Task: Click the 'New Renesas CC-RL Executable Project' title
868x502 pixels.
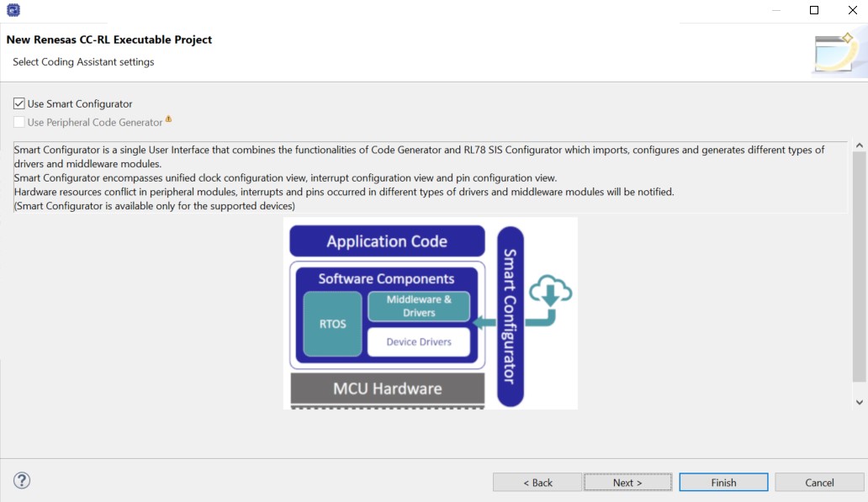Action: click(x=109, y=40)
